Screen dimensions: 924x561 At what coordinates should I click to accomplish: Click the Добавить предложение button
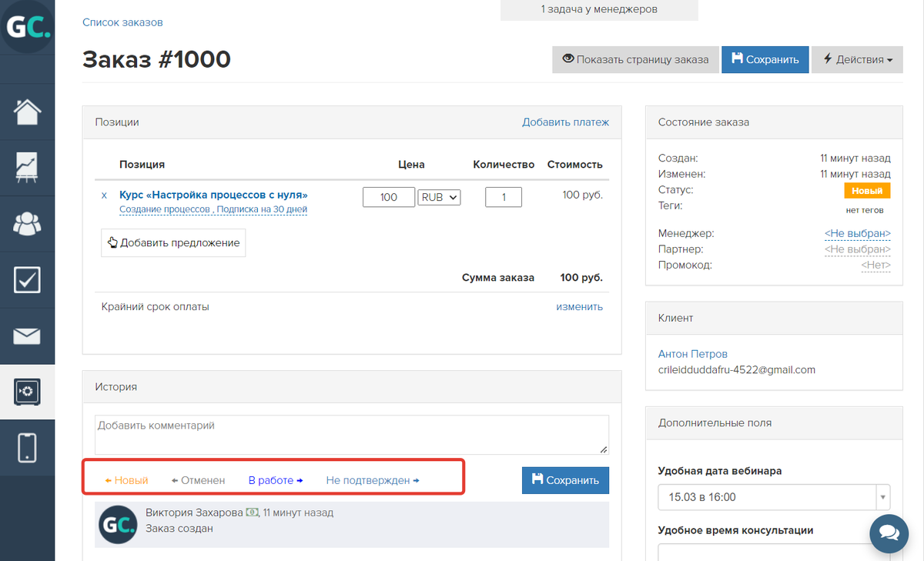(173, 242)
